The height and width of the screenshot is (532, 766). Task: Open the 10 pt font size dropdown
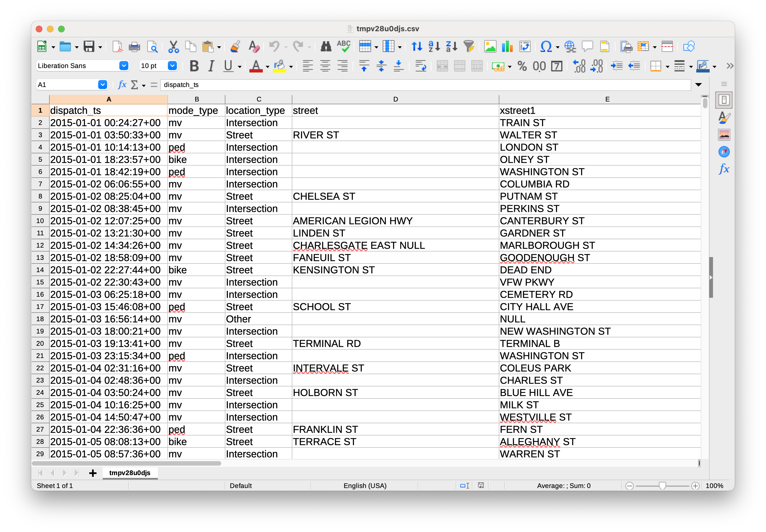pos(172,66)
